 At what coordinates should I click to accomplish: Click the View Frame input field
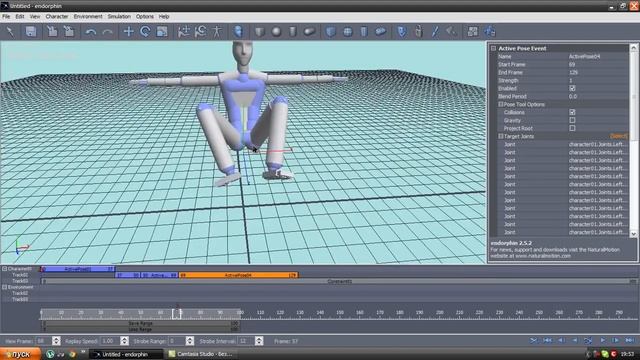(44, 341)
